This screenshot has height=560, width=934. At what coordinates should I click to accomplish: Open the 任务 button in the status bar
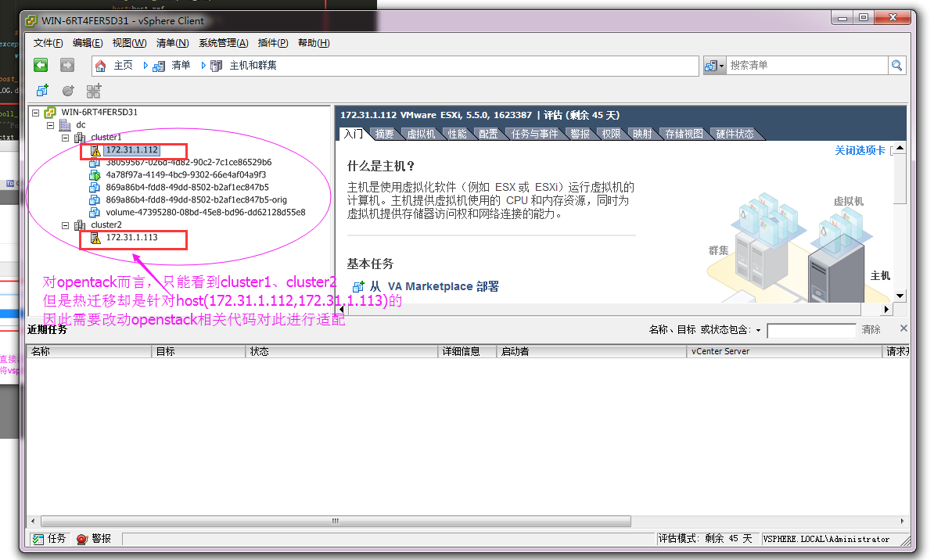point(48,539)
